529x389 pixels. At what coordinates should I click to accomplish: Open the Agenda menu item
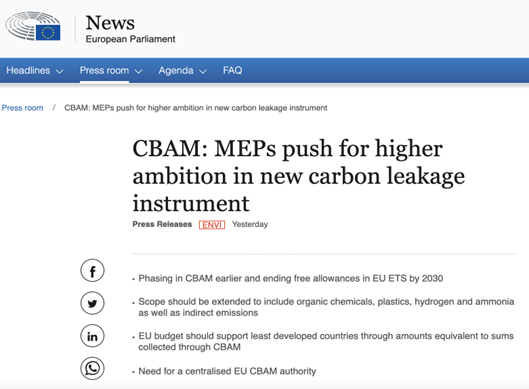(x=176, y=71)
